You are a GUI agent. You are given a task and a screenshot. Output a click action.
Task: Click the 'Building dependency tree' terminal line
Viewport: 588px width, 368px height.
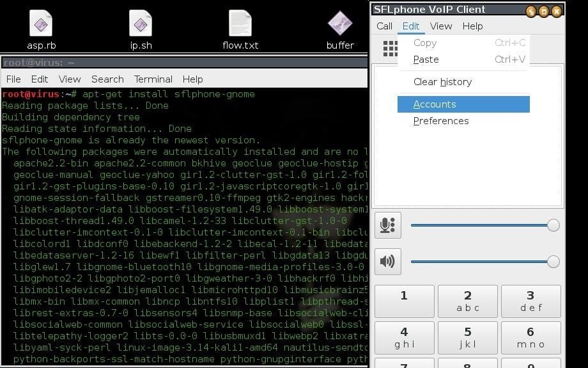71,117
